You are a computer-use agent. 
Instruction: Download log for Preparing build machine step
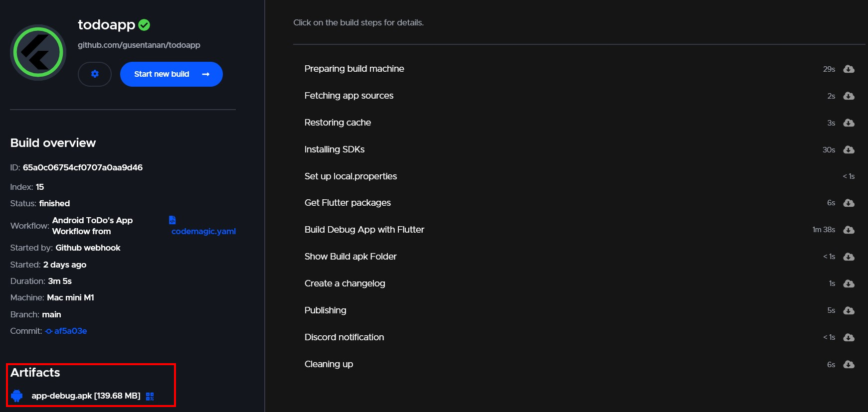pos(849,69)
